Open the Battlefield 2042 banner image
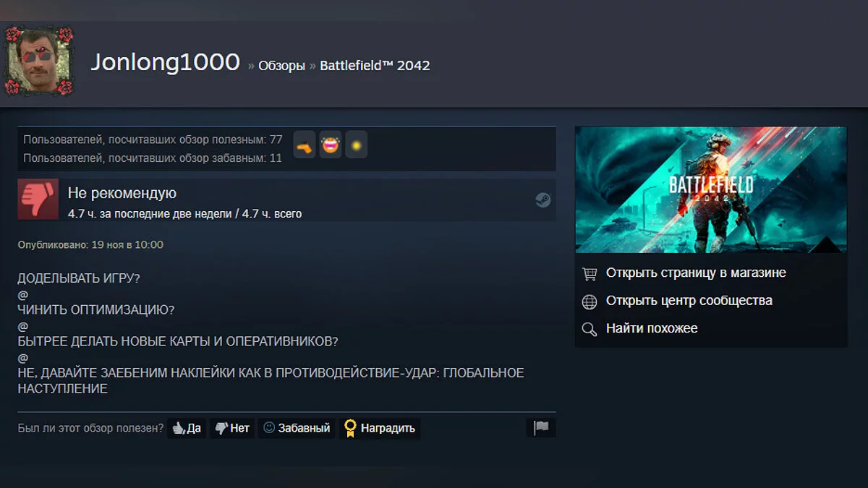The width and height of the screenshot is (868, 488). [710, 189]
